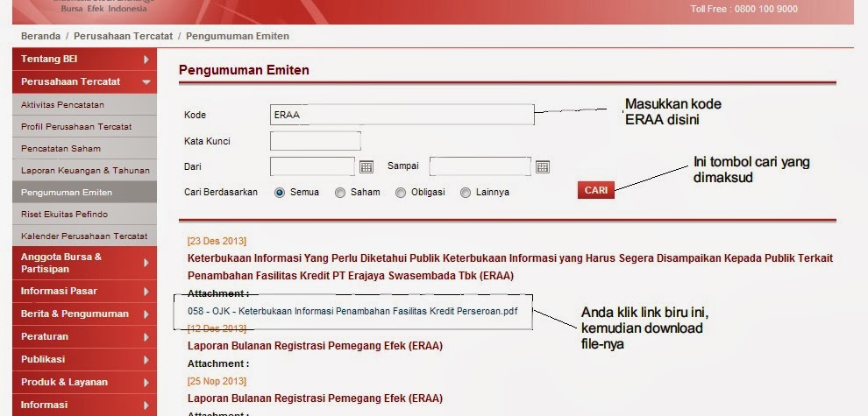The width and height of the screenshot is (868, 416).
Task: Select the Lainnya radio button
Action: [x=466, y=193]
